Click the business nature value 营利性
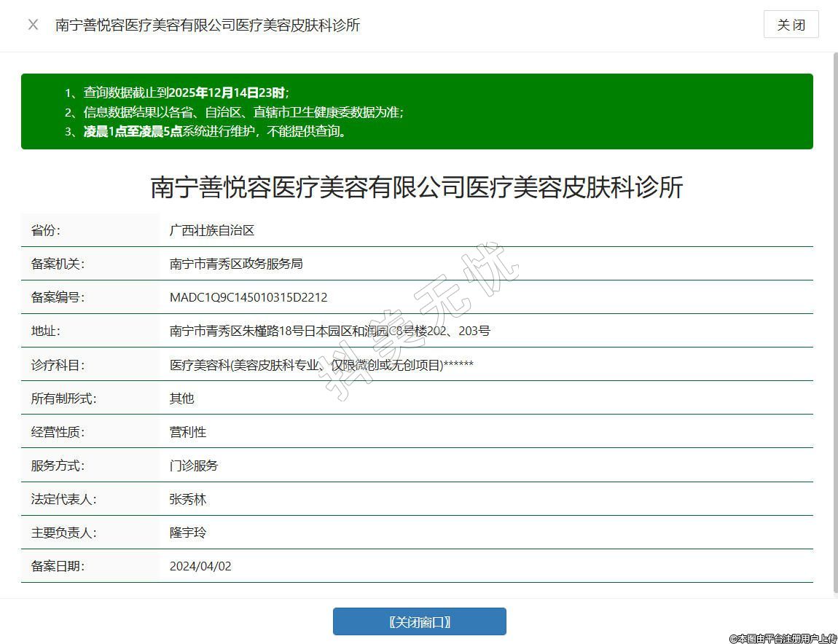 pyautogui.click(x=188, y=431)
